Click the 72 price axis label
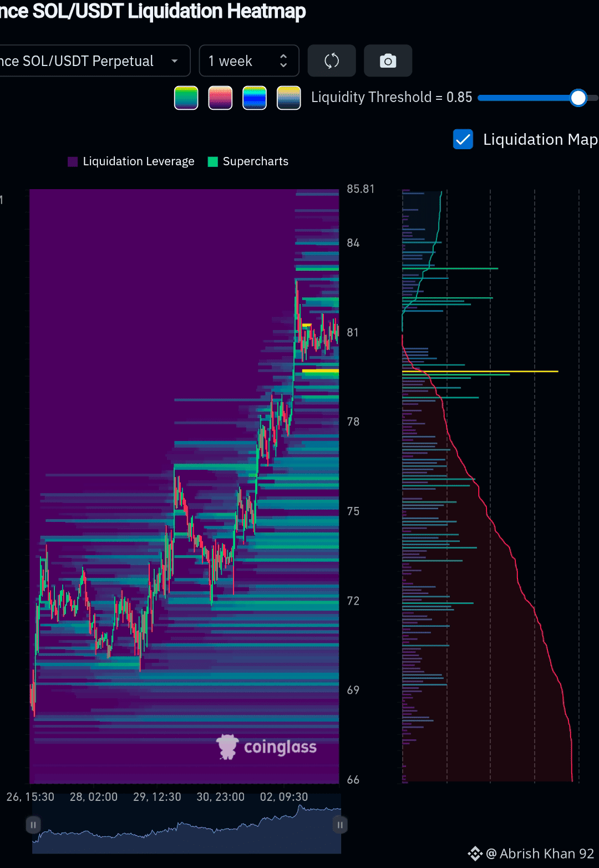 [353, 601]
